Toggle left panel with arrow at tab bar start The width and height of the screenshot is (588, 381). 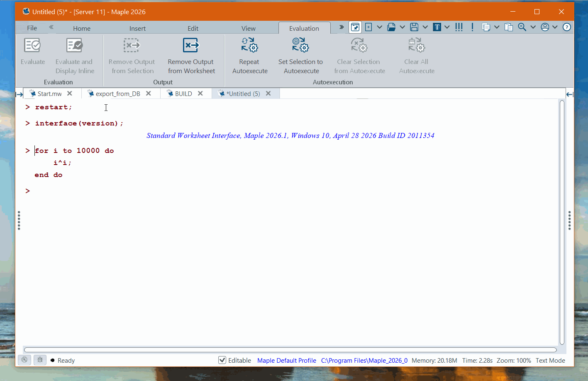[x=19, y=94]
